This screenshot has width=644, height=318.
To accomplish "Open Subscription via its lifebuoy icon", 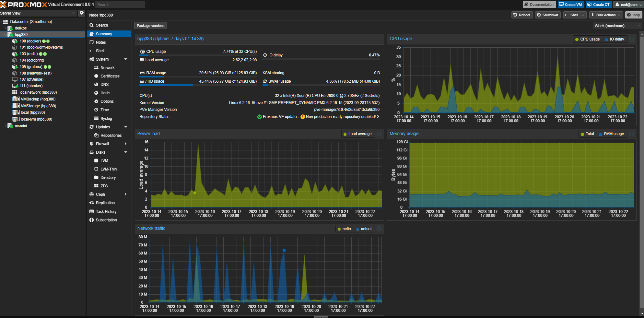I will 92,220.
